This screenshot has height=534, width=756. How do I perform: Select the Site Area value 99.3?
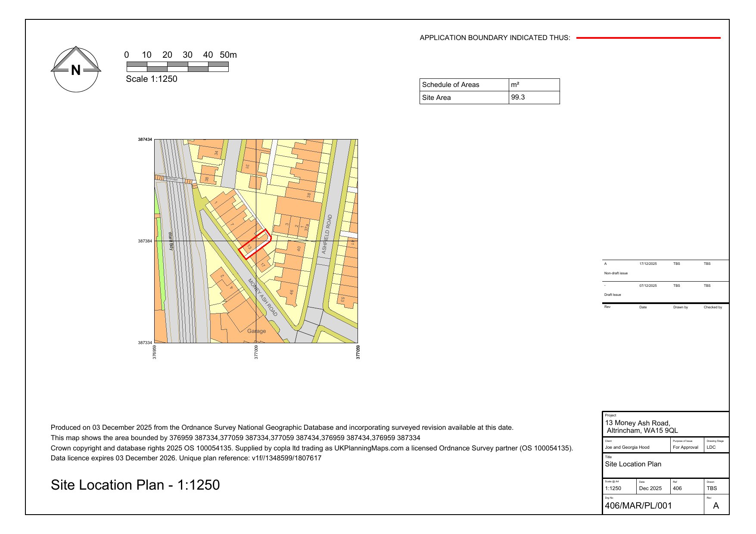[x=518, y=97]
